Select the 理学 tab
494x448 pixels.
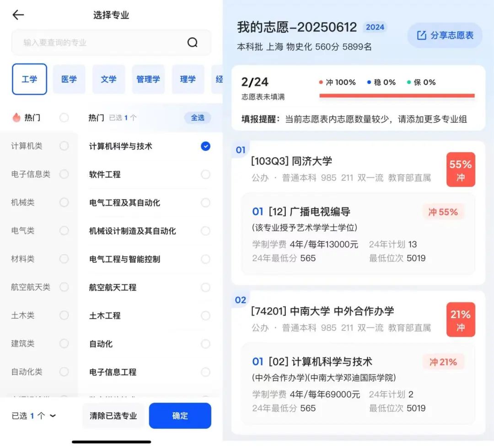point(188,79)
